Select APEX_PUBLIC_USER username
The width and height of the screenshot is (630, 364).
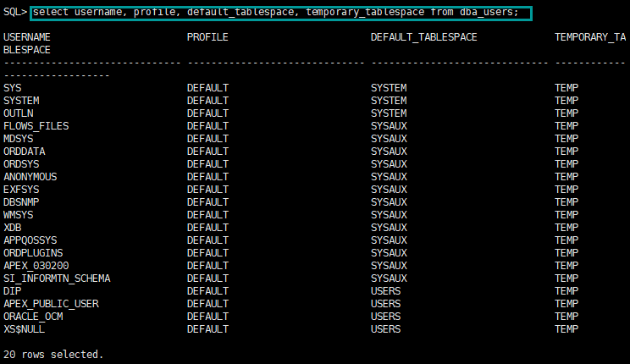point(51,304)
